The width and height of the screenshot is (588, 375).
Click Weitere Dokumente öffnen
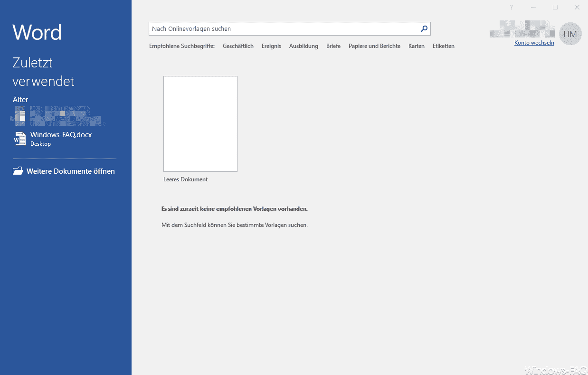(x=64, y=171)
